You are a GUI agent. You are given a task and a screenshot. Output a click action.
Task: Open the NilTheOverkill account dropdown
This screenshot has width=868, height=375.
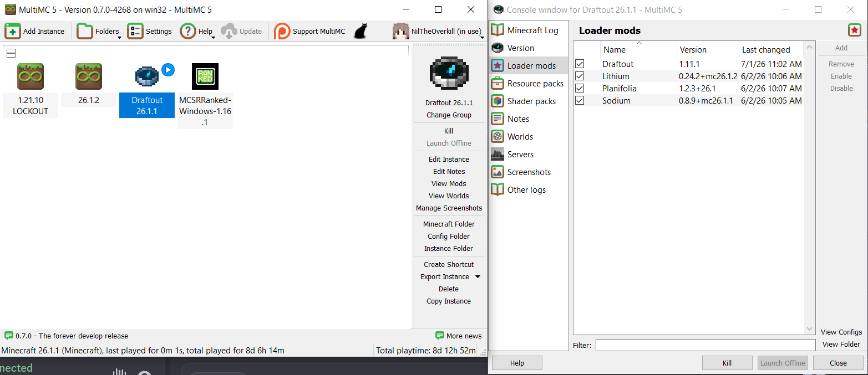tap(438, 32)
